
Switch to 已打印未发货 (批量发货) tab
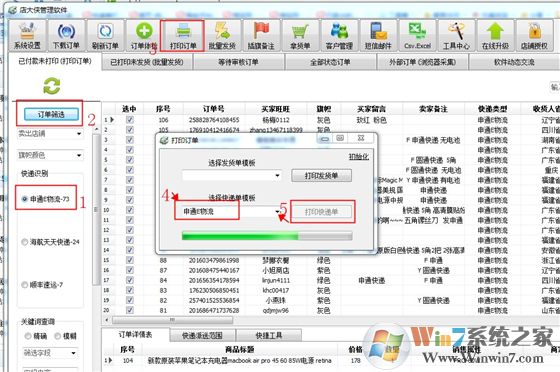[147, 62]
